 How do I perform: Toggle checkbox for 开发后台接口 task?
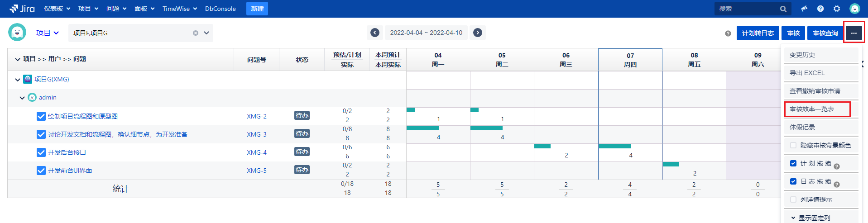[x=41, y=152]
